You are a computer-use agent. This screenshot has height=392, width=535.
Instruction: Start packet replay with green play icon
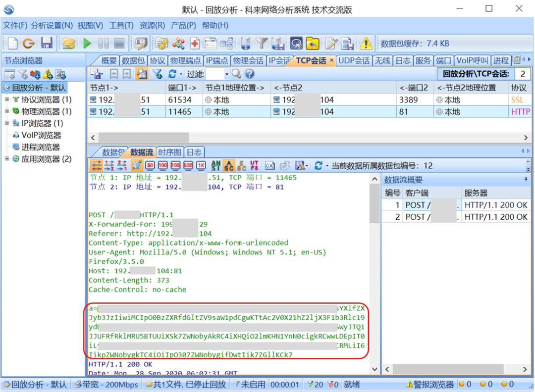(86, 43)
